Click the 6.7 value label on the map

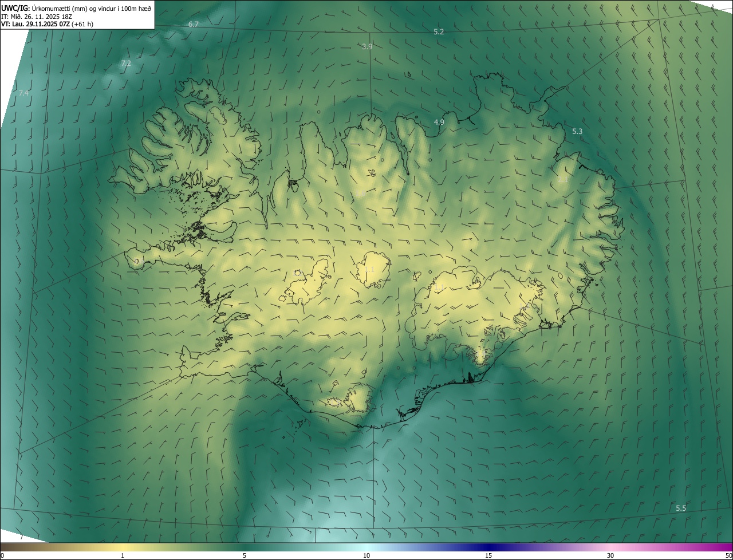[x=194, y=25]
